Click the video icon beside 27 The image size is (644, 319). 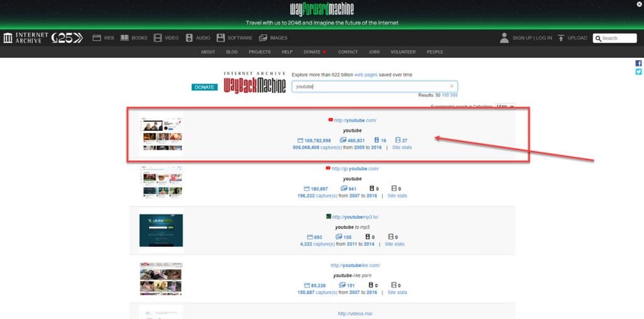(x=397, y=140)
